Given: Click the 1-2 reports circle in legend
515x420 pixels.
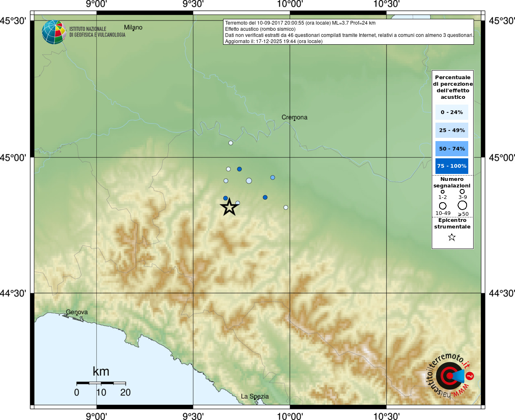Looking at the screenshot, I should [442, 192].
